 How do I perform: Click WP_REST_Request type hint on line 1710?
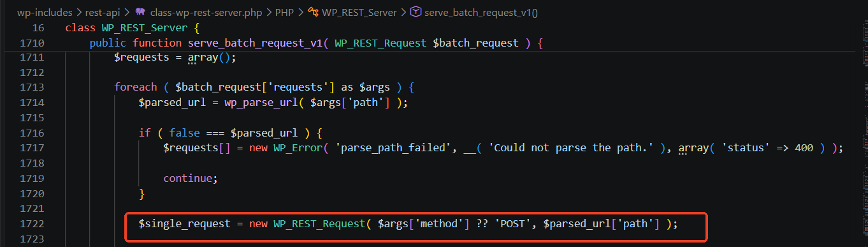point(380,43)
